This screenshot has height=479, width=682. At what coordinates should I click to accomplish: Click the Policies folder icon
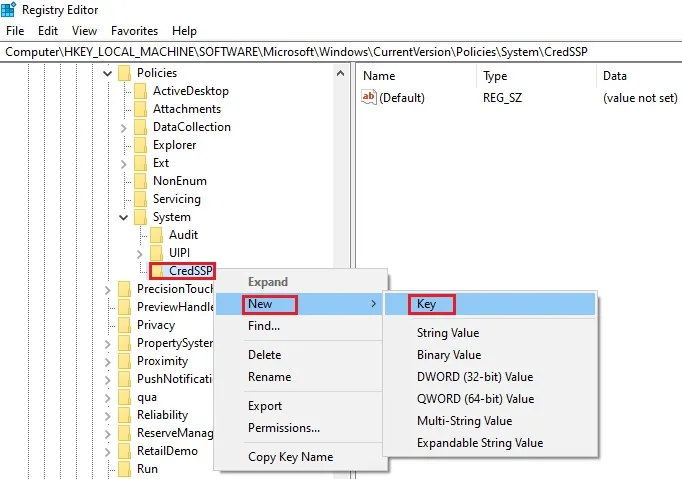pos(124,73)
